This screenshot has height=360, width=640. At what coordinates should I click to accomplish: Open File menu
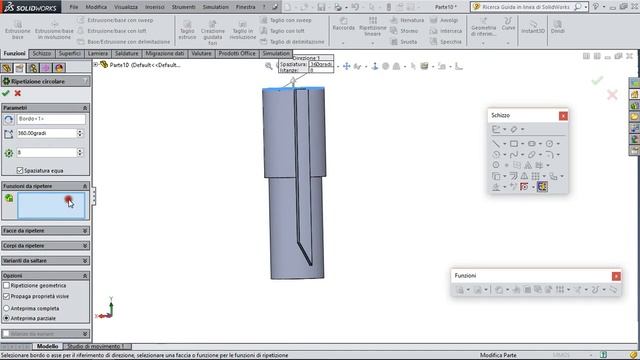tap(73, 7)
